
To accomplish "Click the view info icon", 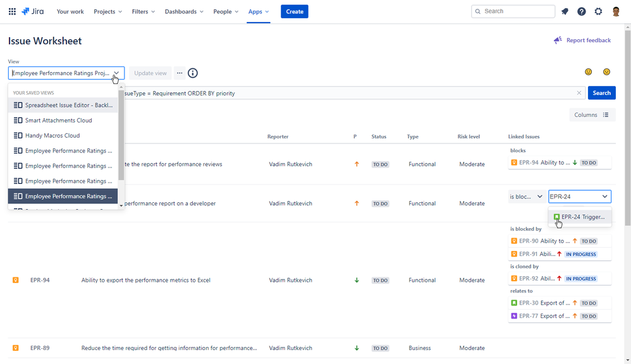I will [x=193, y=73].
